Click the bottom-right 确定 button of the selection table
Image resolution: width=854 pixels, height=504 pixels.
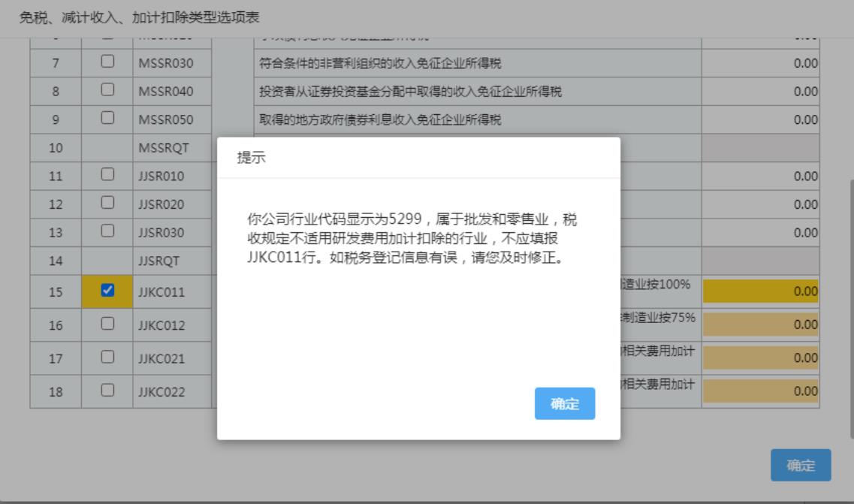coord(800,465)
